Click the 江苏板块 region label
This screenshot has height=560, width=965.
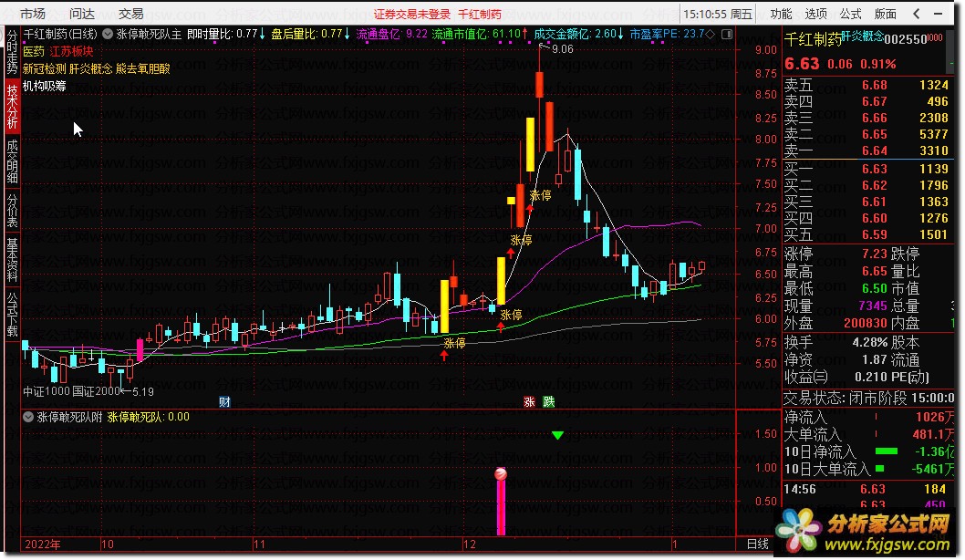71,52
